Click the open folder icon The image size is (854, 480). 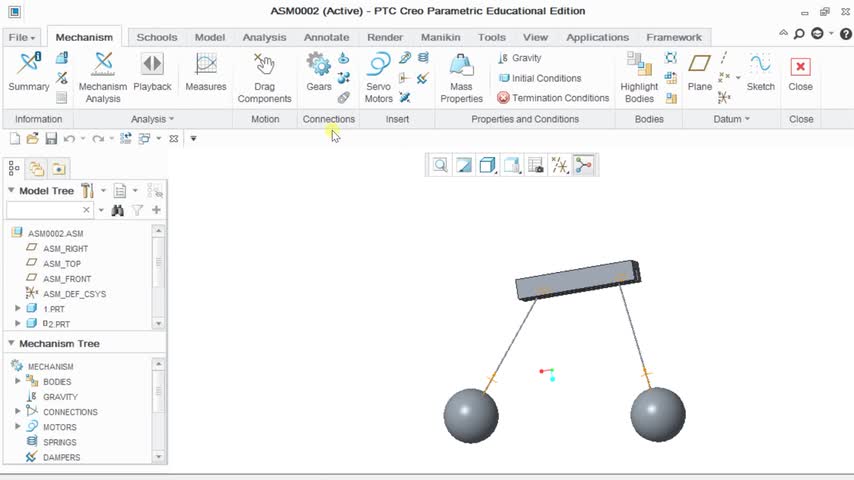click(x=33, y=138)
